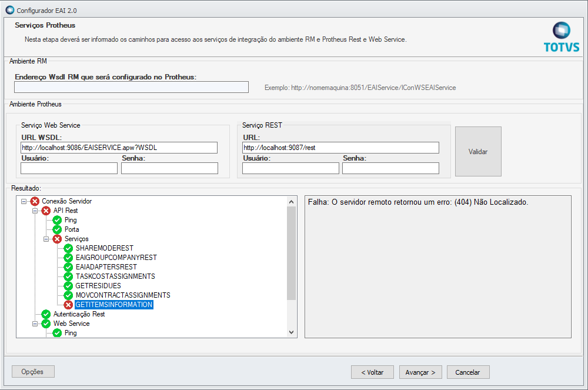Click the Web Service Senha field
Viewport: 588px width, 390px height.
[169, 168]
